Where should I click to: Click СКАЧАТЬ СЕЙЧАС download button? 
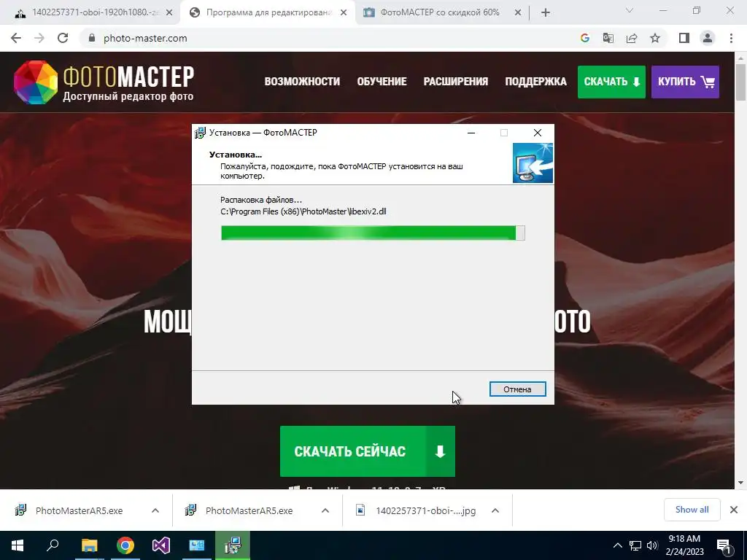(x=368, y=451)
